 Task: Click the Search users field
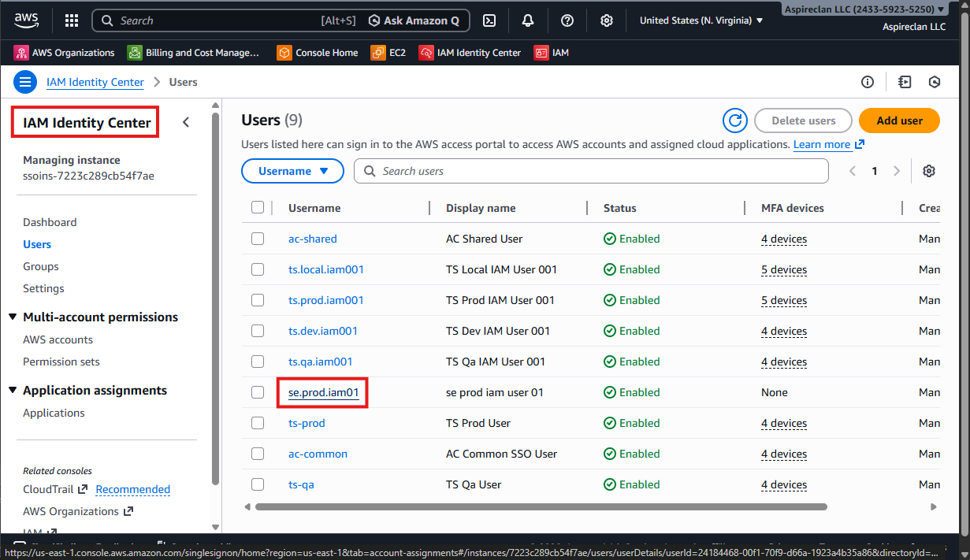[x=591, y=171]
